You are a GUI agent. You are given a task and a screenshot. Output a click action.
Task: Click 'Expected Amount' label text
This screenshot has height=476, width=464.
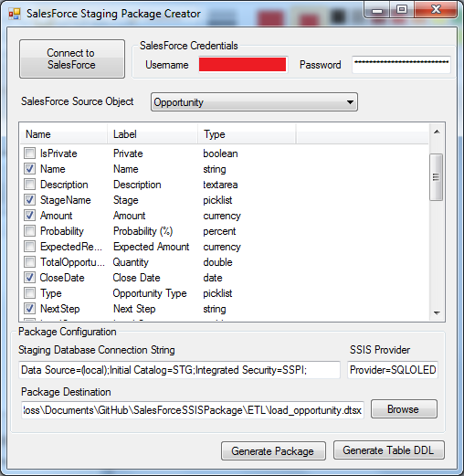click(152, 247)
